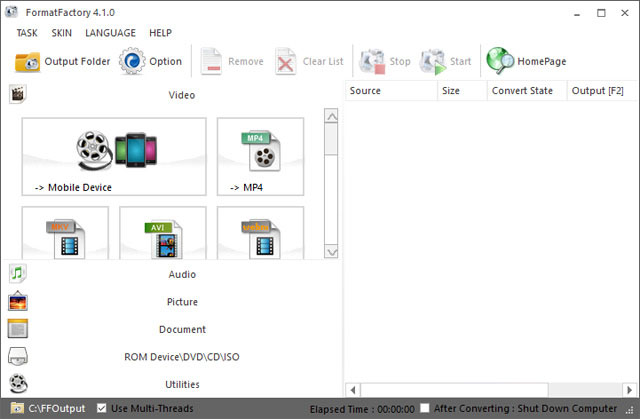The width and height of the screenshot is (640, 419).
Task: Open the HELP menu
Action: [160, 33]
